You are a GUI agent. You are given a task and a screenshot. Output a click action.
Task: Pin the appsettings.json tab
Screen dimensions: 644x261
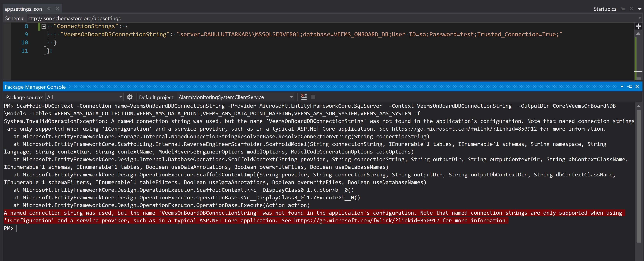(x=49, y=9)
